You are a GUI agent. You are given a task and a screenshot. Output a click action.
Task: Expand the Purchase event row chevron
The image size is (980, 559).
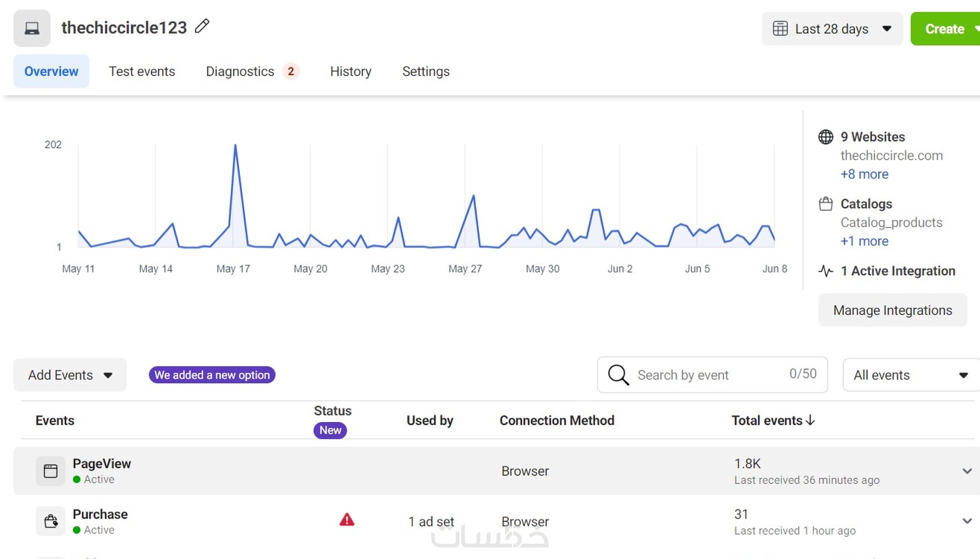click(967, 522)
